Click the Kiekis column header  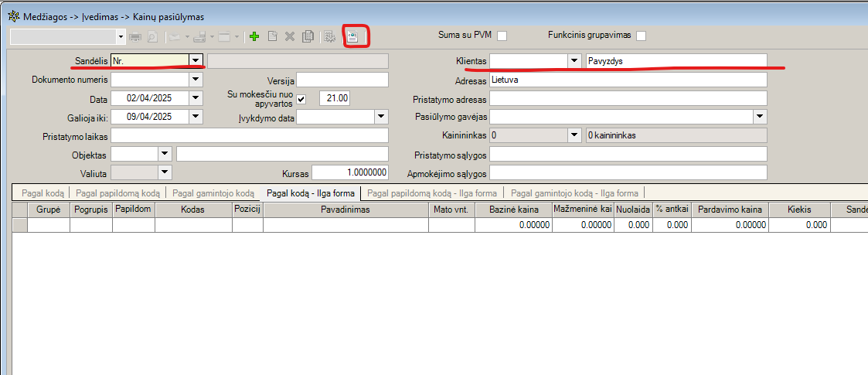pyautogui.click(x=799, y=210)
